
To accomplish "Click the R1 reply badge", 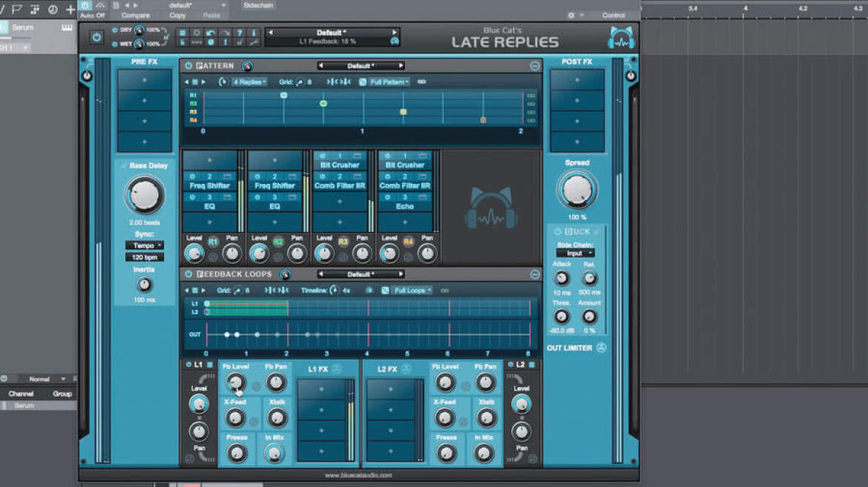I will [x=213, y=242].
